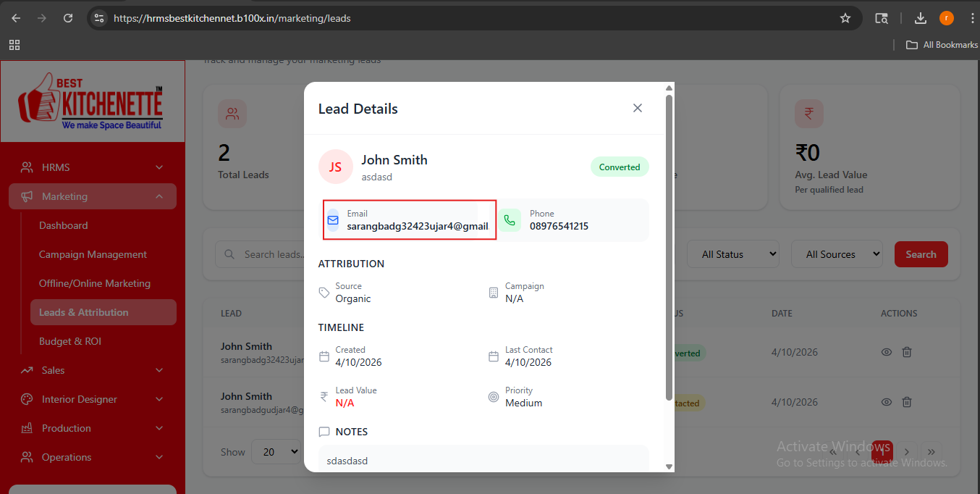980x494 pixels.
Task: Click the Priority target icon
Action: [x=494, y=397]
